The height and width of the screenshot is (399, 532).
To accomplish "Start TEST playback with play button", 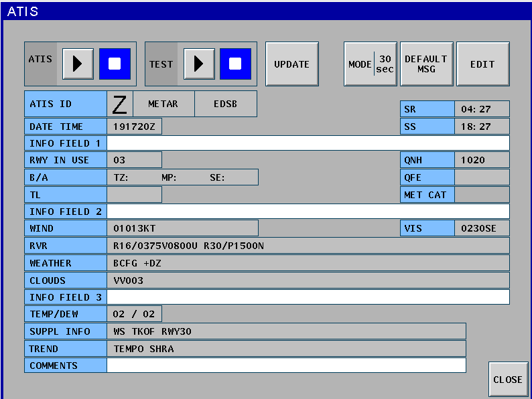I will pos(199,64).
